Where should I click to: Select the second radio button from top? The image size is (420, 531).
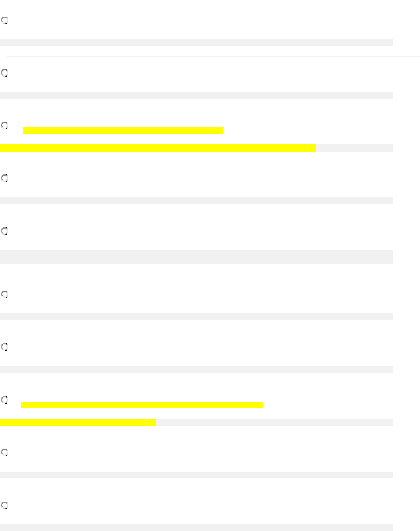[5, 73]
